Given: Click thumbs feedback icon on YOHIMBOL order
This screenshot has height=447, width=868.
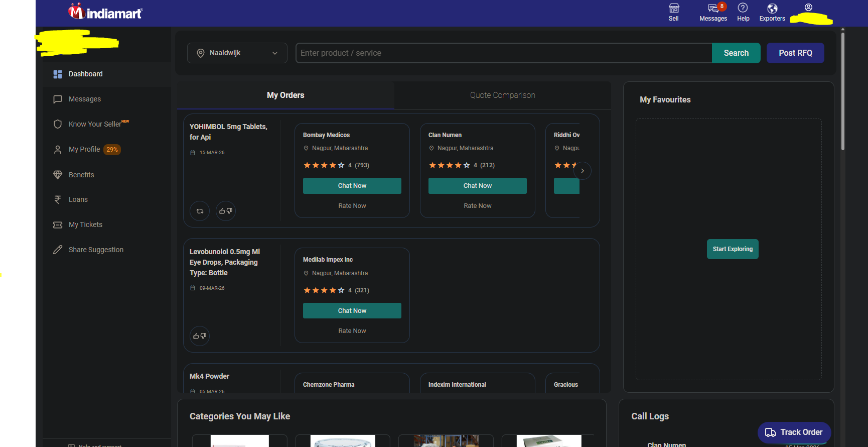Looking at the screenshot, I should pos(226,211).
